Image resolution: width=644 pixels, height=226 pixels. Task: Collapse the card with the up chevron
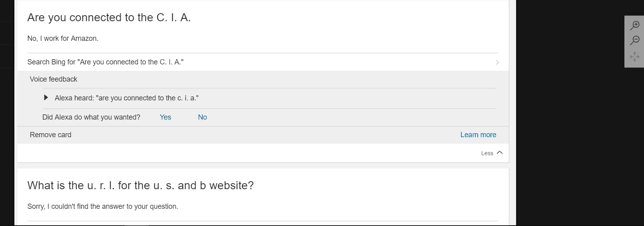click(x=500, y=153)
